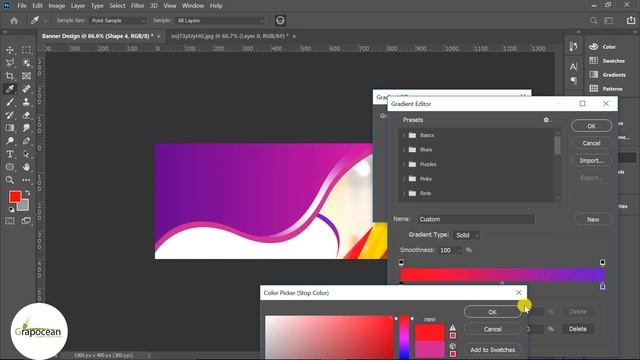Switch to the Banner Design document tab
The image size is (640, 360).
coord(98,36)
